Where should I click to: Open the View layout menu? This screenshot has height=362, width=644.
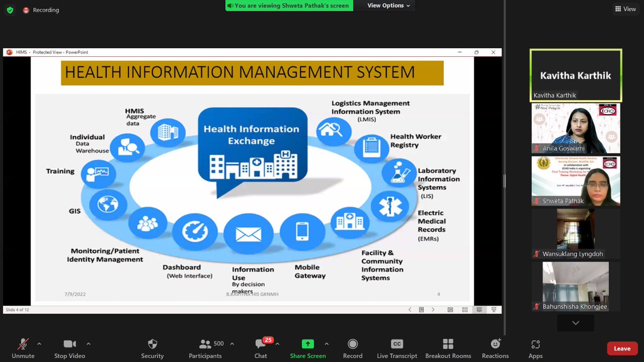pos(625,9)
